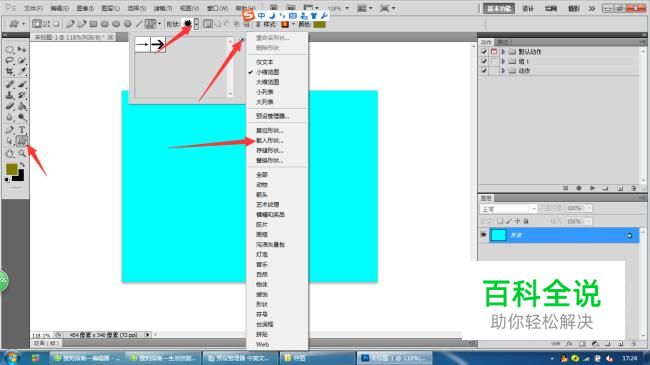Select the Horizontal Type tool
Viewport: 650px width, 365px height.
(22, 130)
